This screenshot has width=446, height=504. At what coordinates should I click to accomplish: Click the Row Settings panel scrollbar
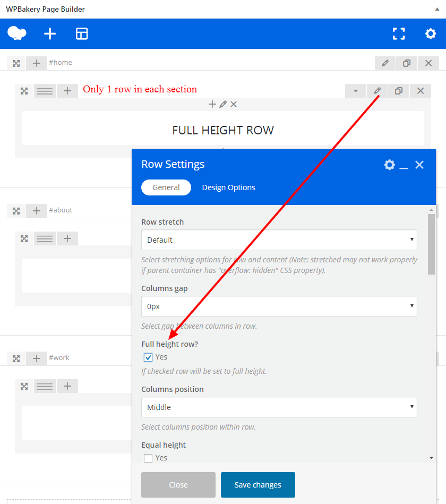[x=431, y=244]
